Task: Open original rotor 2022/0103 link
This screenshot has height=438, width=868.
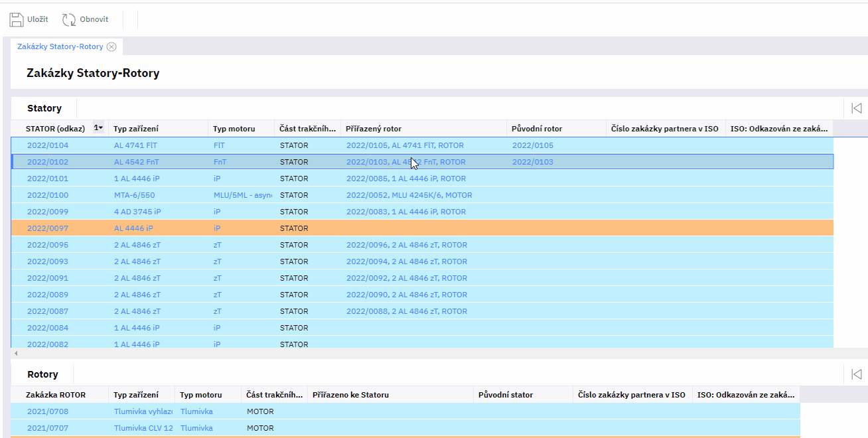Action: coord(532,162)
